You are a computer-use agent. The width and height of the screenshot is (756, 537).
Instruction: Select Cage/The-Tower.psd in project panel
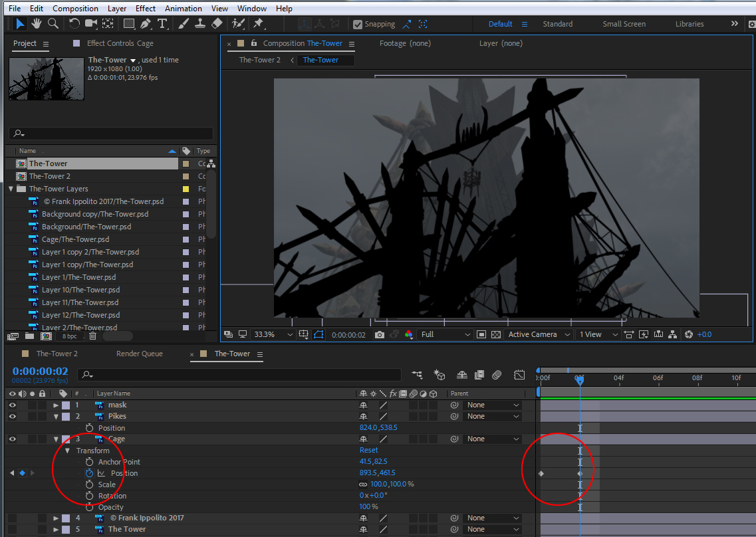[75, 239]
